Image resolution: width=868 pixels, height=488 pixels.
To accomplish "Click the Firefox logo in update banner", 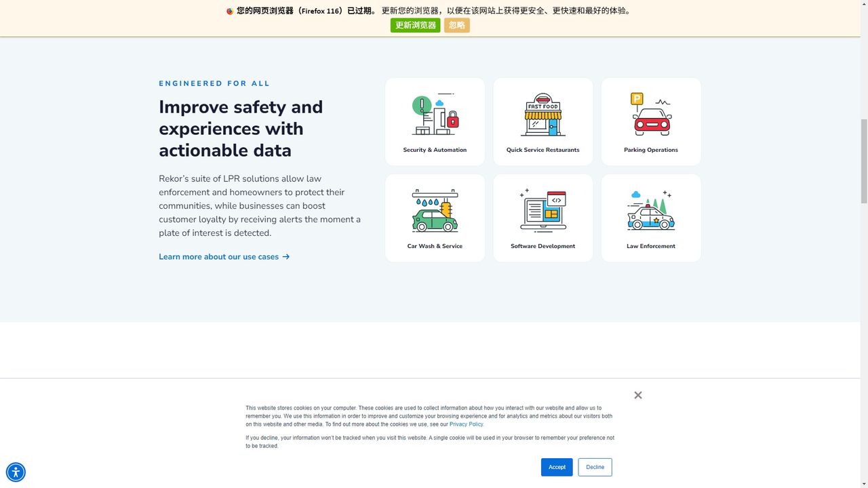I will pos(230,11).
